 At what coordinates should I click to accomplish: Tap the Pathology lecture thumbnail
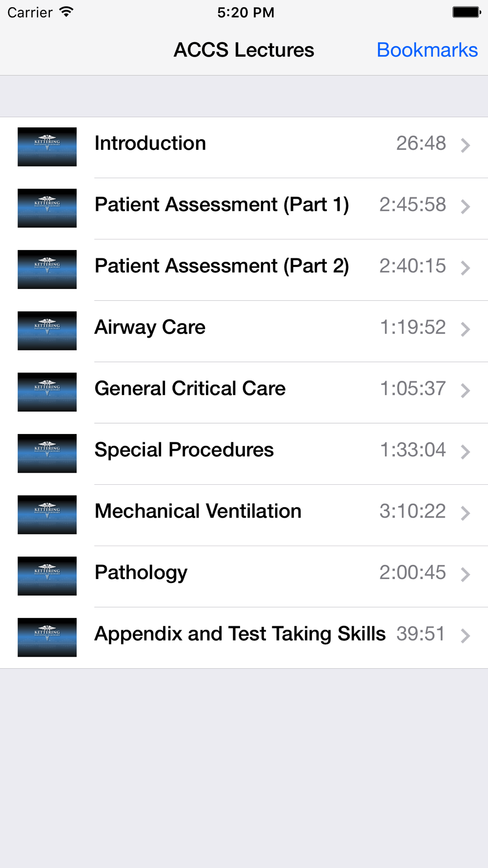point(47,576)
